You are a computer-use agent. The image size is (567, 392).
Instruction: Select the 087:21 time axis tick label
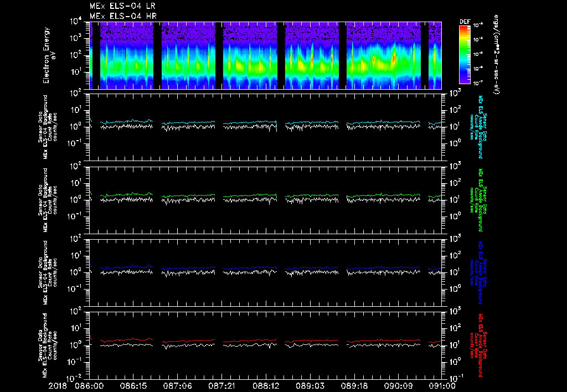coord(222,386)
